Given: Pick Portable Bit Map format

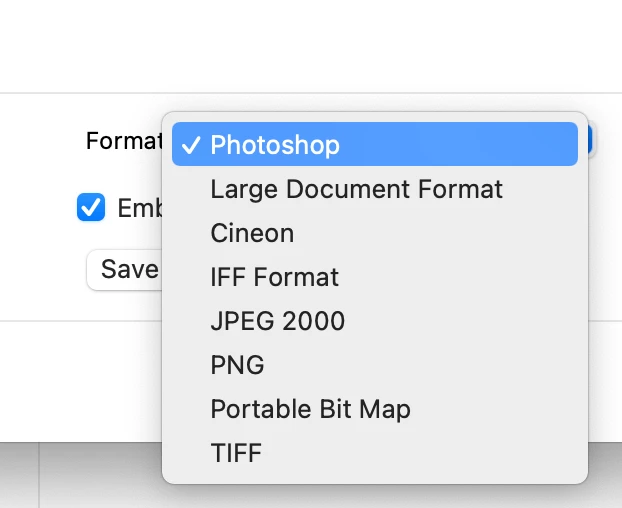Looking at the screenshot, I should 310,409.
